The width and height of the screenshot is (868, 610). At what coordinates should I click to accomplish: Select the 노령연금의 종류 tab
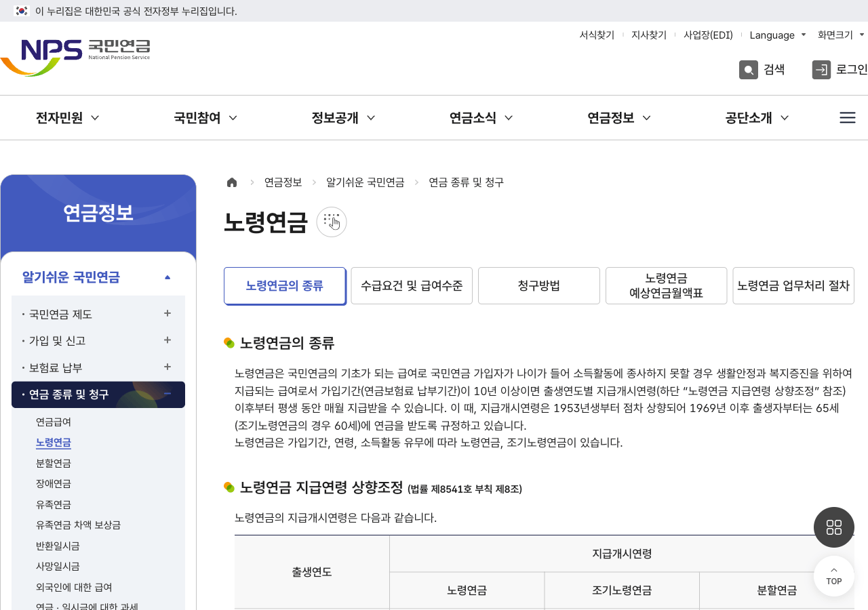[x=285, y=286]
